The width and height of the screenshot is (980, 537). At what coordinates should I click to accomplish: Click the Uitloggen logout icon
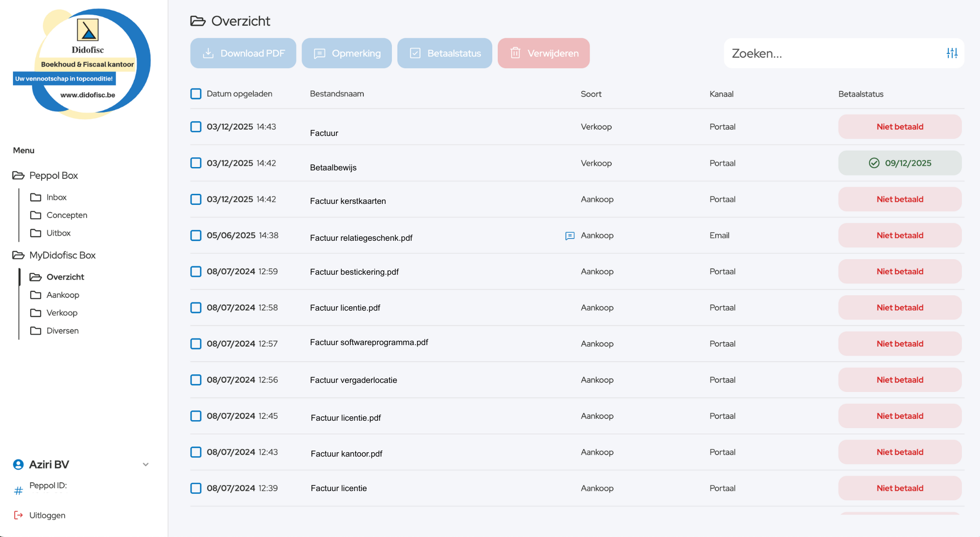click(x=18, y=515)
